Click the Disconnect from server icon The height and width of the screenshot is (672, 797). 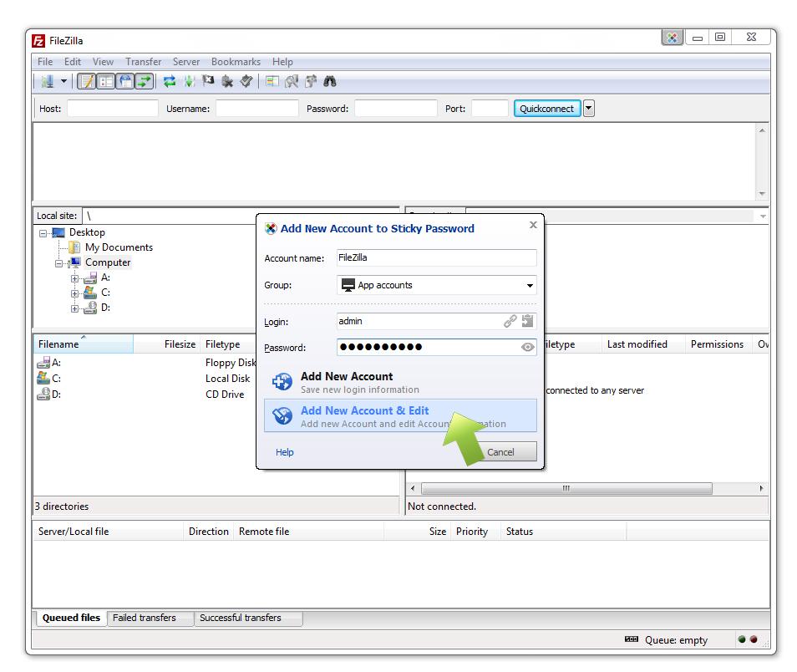(227, 81)
